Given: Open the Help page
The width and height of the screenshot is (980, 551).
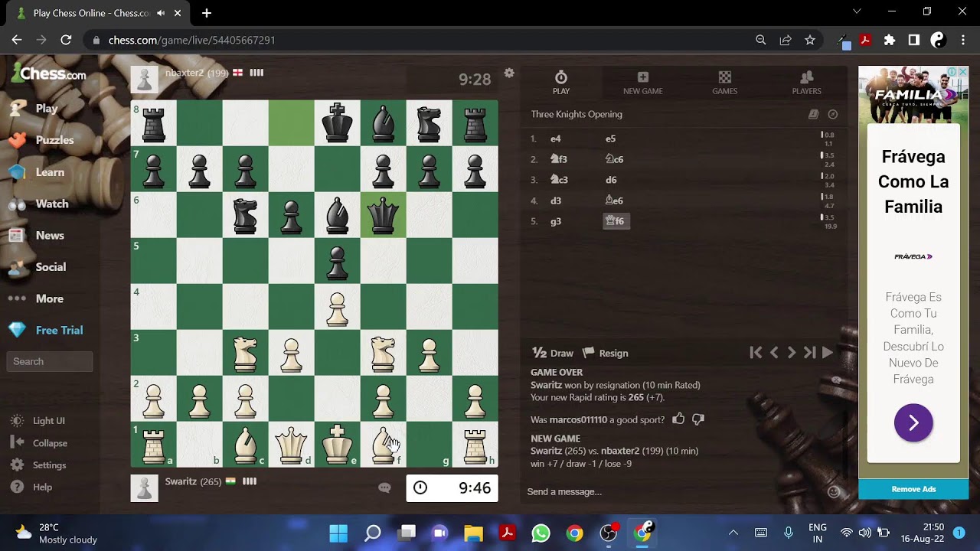Looking at the screenshot, I should coord(32,487).
